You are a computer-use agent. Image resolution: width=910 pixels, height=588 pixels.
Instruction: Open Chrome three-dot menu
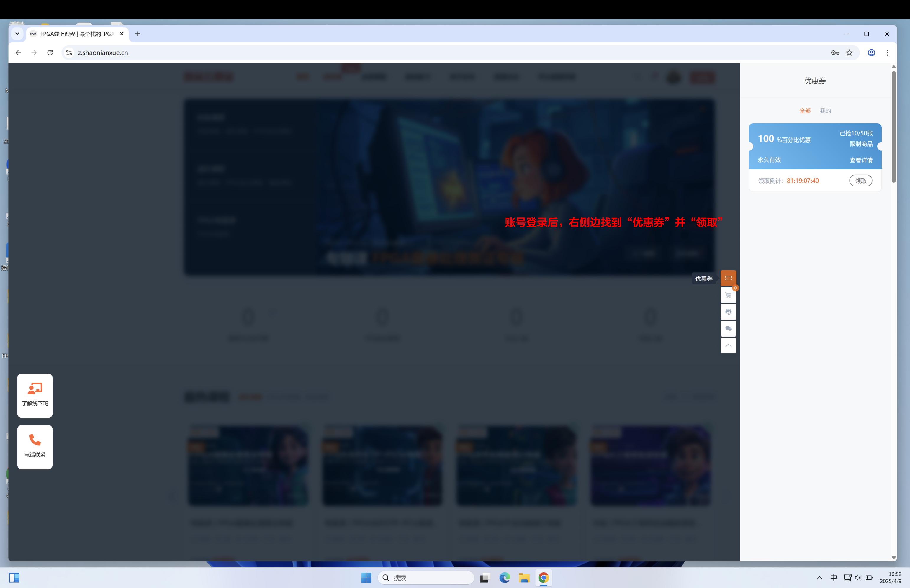(888, 53)
